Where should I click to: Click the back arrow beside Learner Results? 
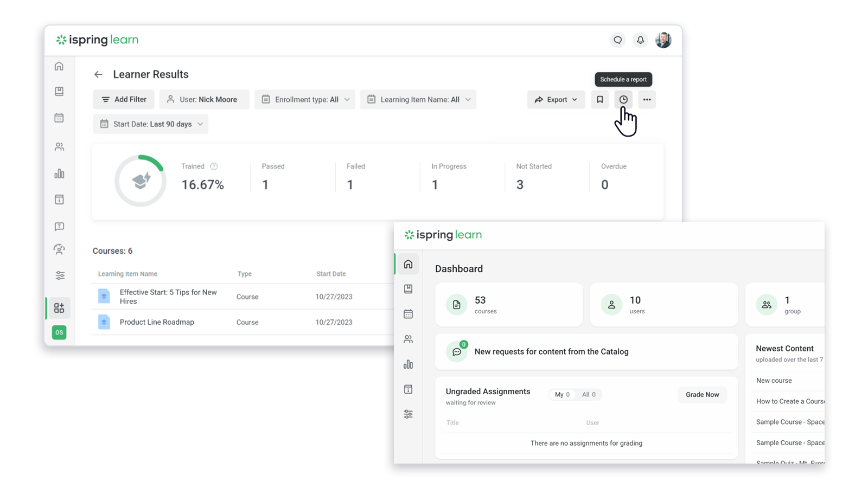click(x=98, y=75)
